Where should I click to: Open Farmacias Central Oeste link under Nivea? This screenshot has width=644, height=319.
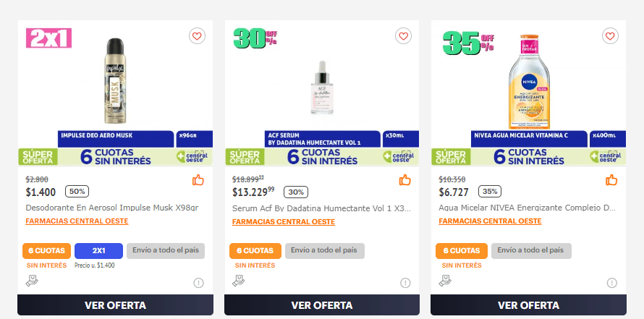click(490, 221)
